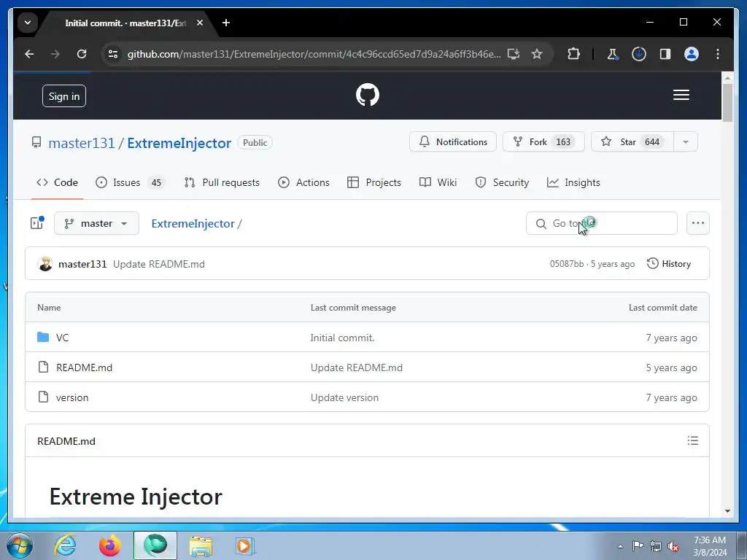Click the site information icon in address bar
This screenshot has height=560, width=747.
click(x=113, y=54)
